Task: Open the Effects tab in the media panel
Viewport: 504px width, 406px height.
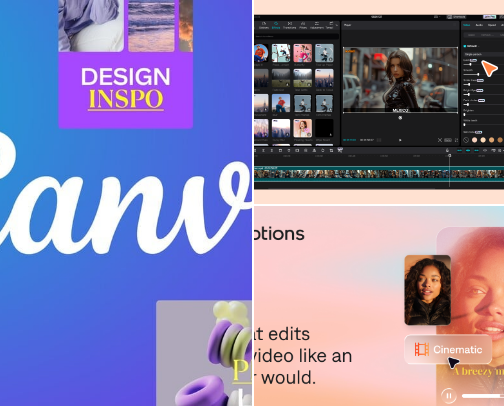Action: pyautogui.click(x=276, y=25)
